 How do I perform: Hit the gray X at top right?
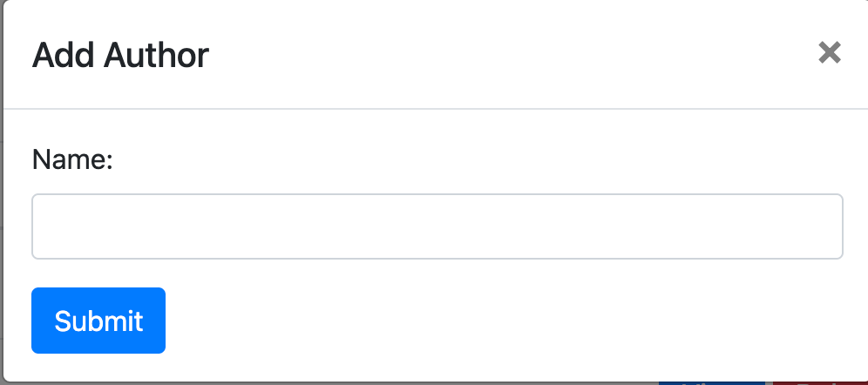click(829, 53)
